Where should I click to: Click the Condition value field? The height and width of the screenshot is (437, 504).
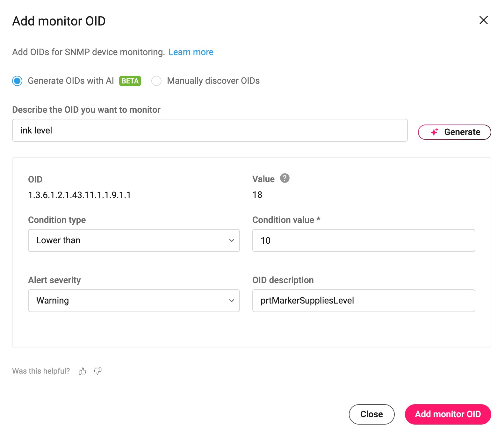pos(364,240)
